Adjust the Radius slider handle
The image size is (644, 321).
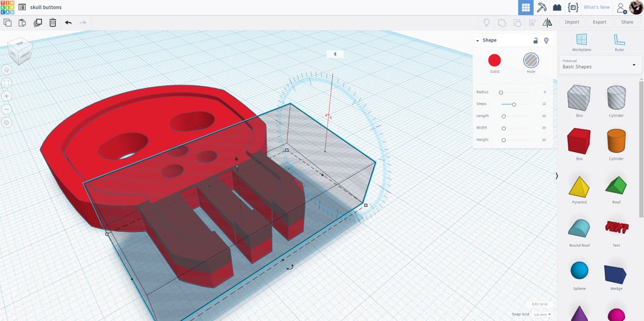[501, 92]
